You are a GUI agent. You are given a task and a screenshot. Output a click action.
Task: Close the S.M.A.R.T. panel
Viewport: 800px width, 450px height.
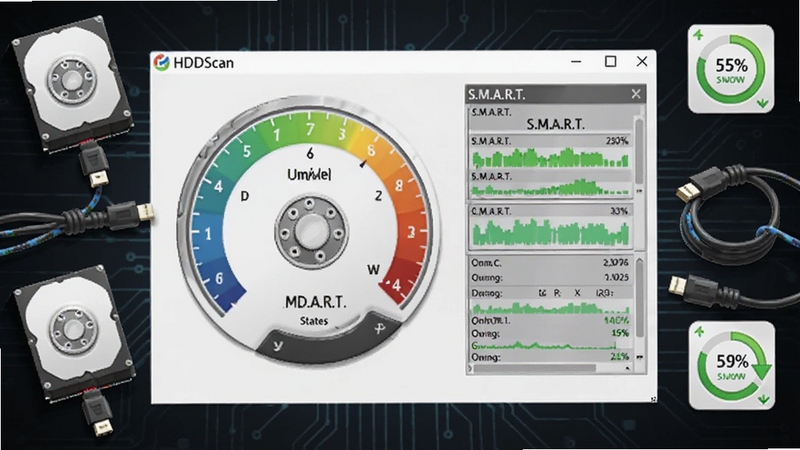coord(636,94)
